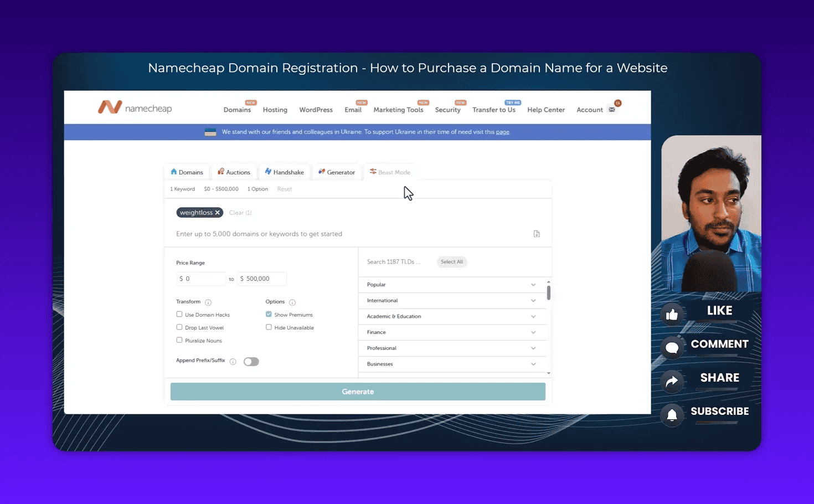Image resolution: width=814 pixels, height=504 pixels.
Task: Click the info icon next to Transform
Action: pyautogui.click(x=208, y=302)
